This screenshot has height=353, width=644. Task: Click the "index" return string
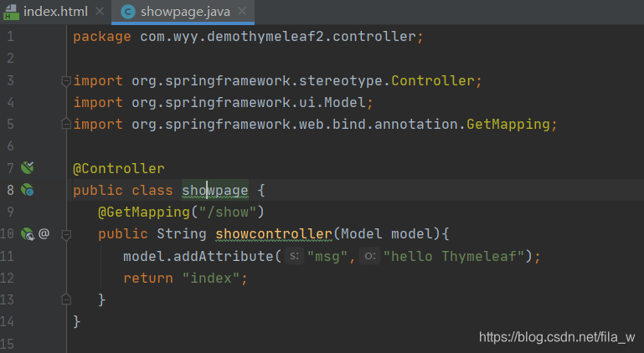tap(211, 279)
